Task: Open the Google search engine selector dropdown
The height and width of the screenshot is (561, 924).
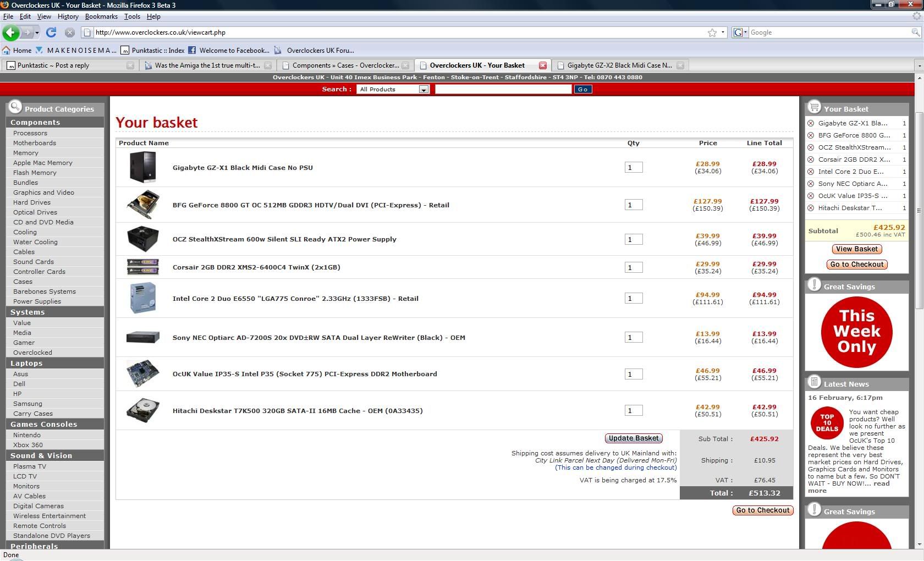Action: (x=740, y=32)
